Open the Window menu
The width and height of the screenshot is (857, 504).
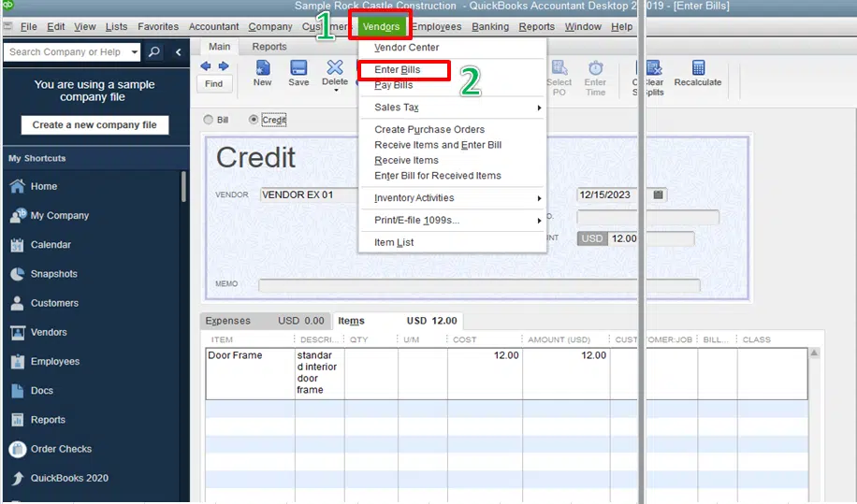coord(583,27)
